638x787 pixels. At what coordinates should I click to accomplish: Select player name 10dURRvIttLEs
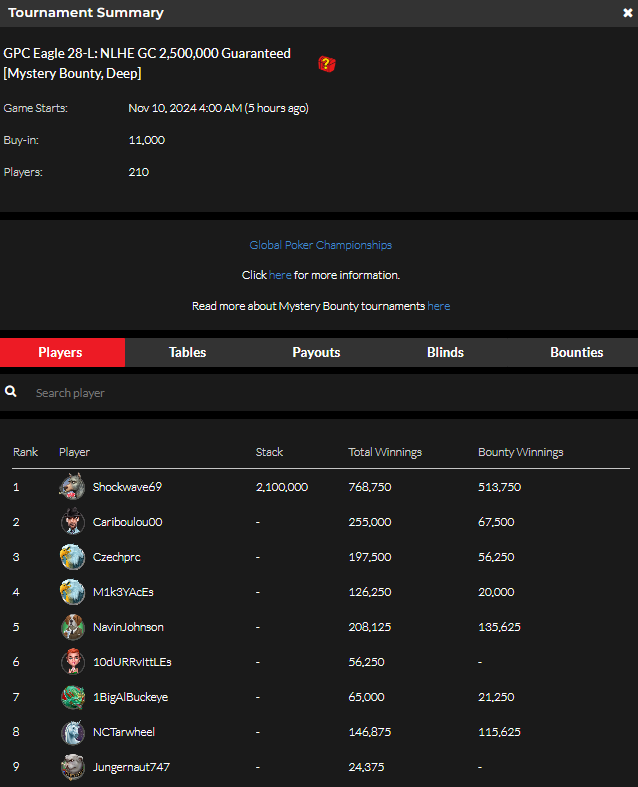pyautogui.click(x=132, y=662)
